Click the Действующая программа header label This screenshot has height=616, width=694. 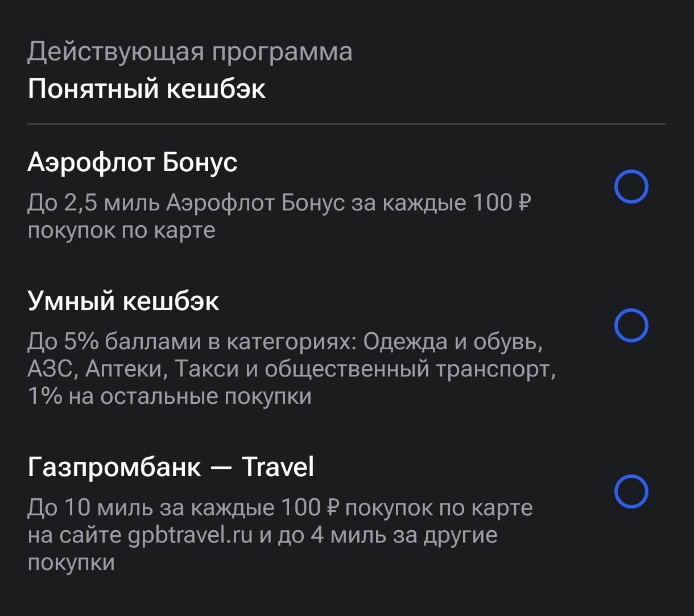pyautogui.click(x=189, y=52)
